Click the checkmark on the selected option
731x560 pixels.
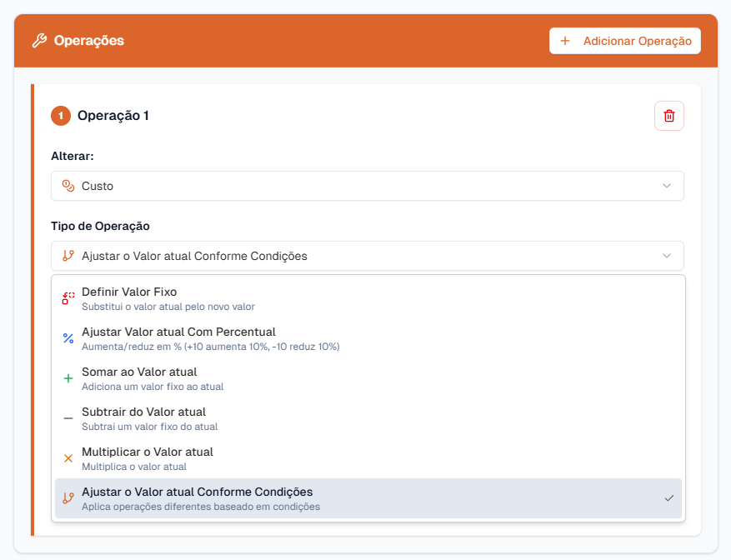click(668, 498)
